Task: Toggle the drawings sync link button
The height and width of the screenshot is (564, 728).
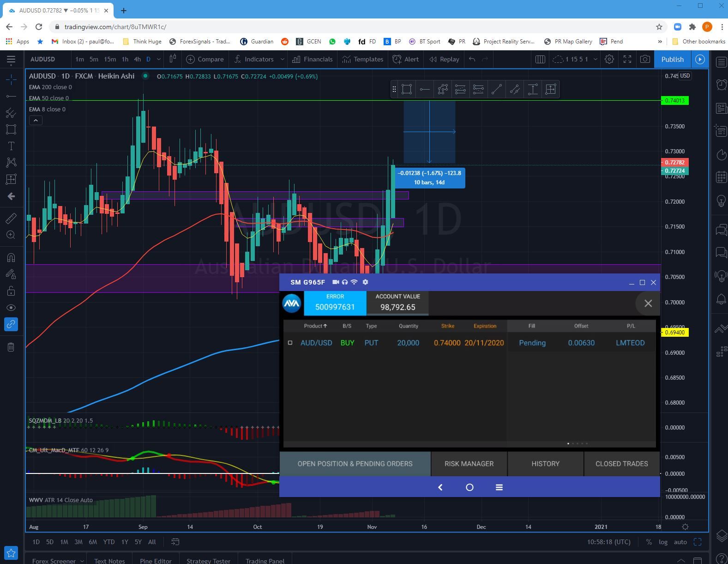Action: pos(11,324)
